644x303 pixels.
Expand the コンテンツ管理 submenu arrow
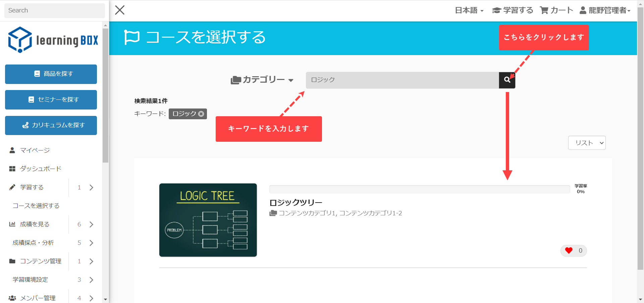(91, 261)
